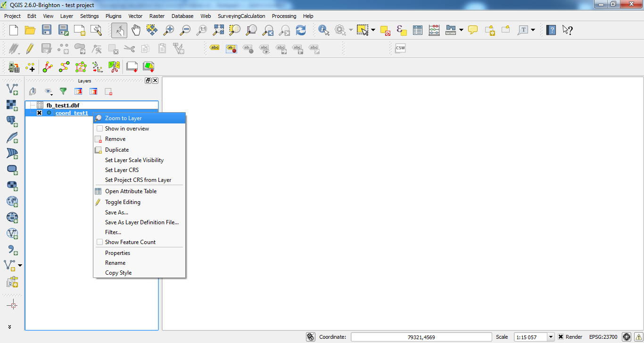
Task: Toggle the Render checkbox in status bar
Action: [561, 337]
